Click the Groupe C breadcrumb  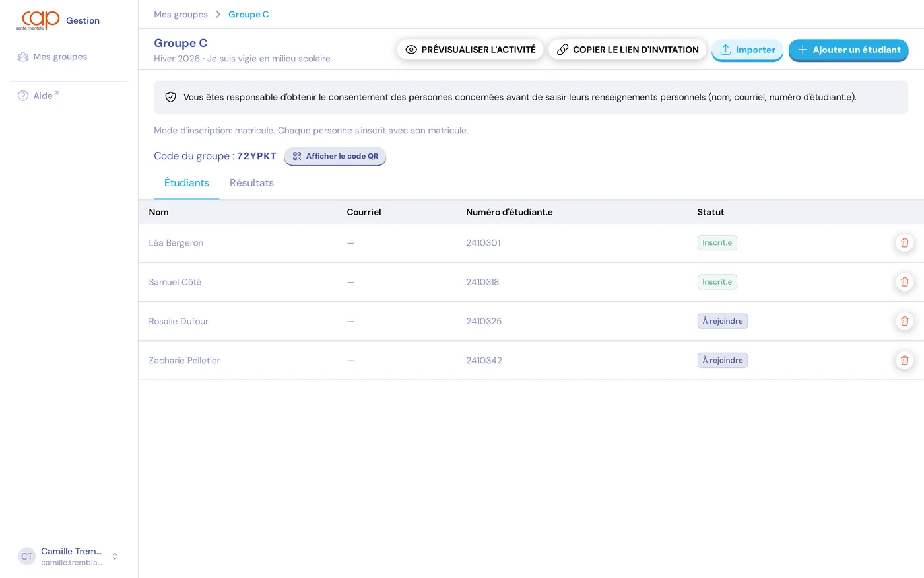(249, 15)
